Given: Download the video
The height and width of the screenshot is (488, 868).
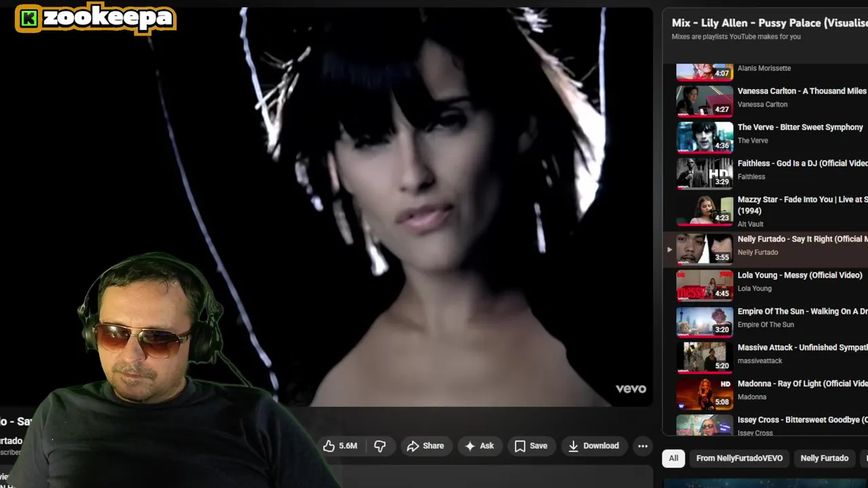Looking at the screenshot, I should (x=593, y=446).
